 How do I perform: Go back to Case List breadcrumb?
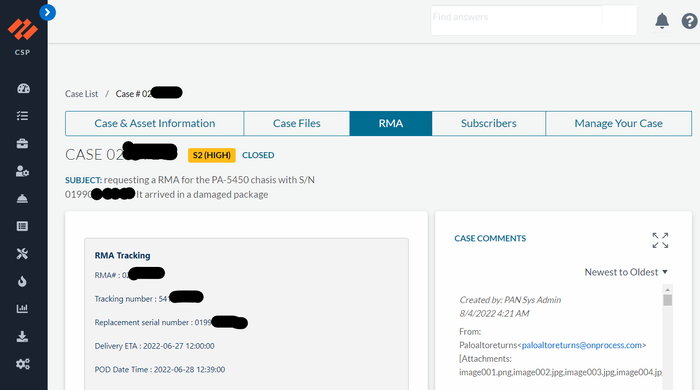pyautogui.click(x=82, y=94)
